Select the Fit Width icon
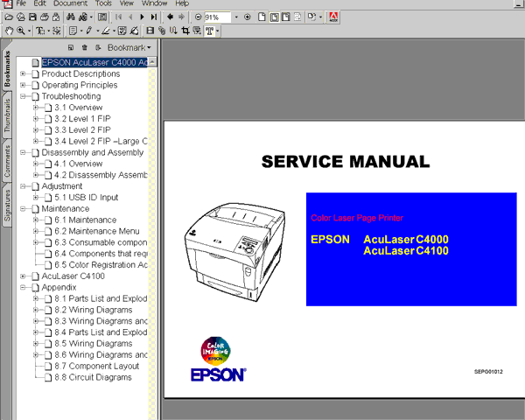The width and height of the screenshot is (525, 420). tap(286, 17)
